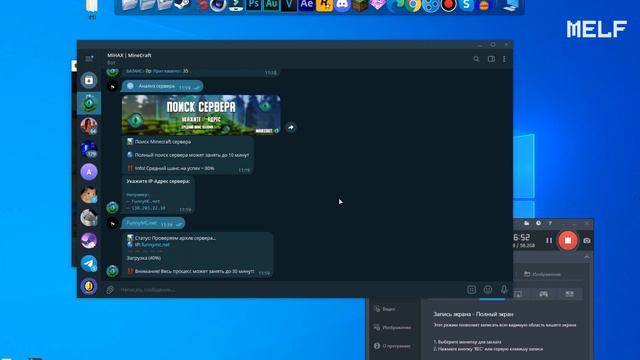Screen dimensions: 640x360
Task: Select the active MIHAX bot chat avatar in the sidebar
Action: (x=89, y=103)
